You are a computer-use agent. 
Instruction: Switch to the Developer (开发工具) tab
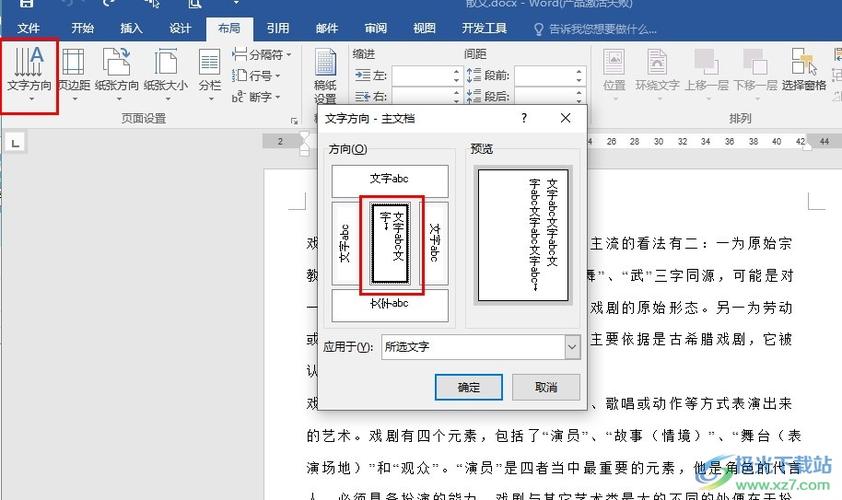click(x=484, y=28)
